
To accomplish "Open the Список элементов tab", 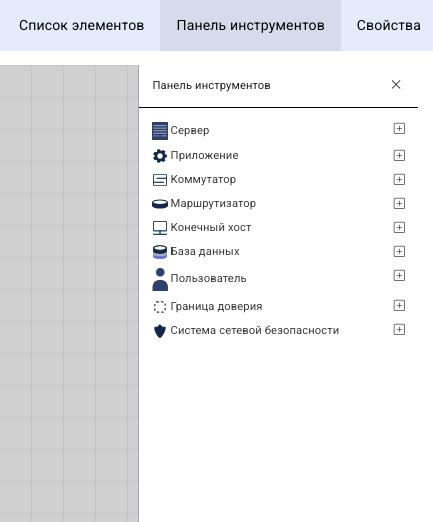I will (x=81, y=25).
